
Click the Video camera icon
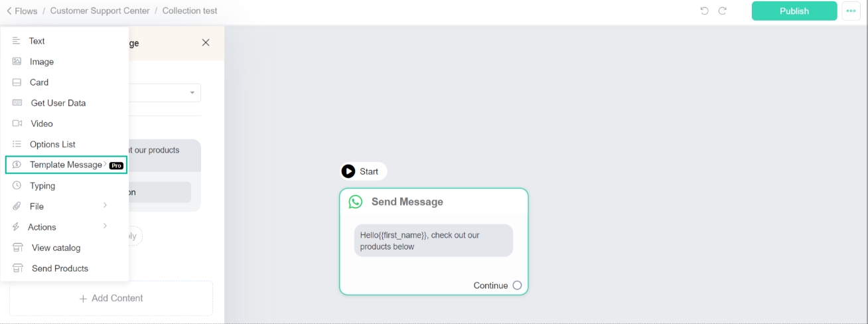click(17, 123)
